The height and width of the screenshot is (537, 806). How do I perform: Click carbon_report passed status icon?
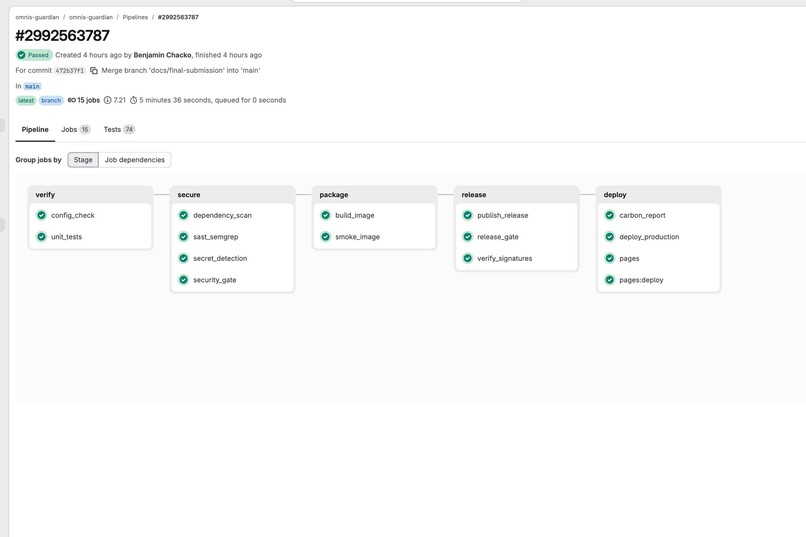610,215
